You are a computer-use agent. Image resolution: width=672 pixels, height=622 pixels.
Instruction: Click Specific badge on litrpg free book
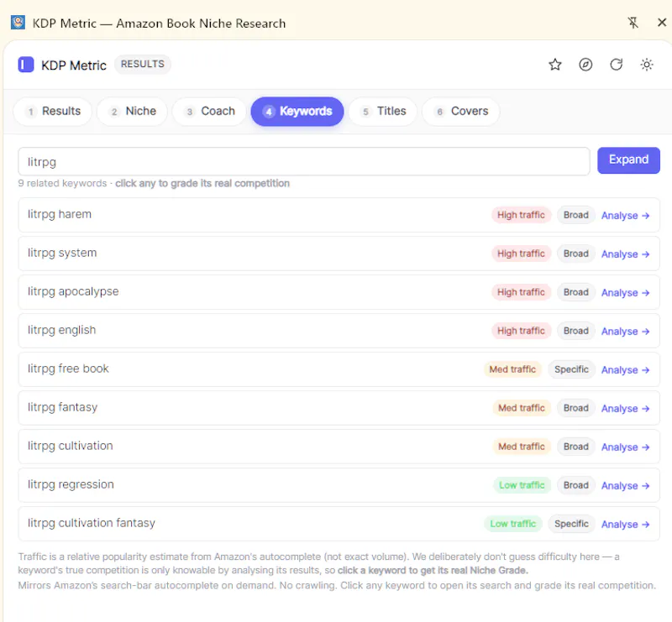click(571, 369)
